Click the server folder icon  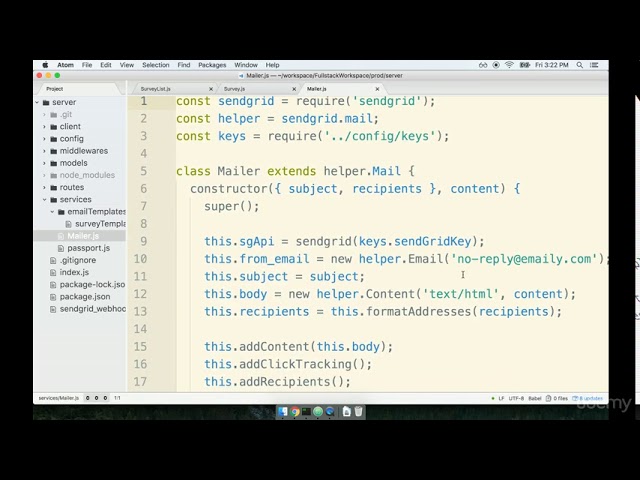tap(46, 102)
